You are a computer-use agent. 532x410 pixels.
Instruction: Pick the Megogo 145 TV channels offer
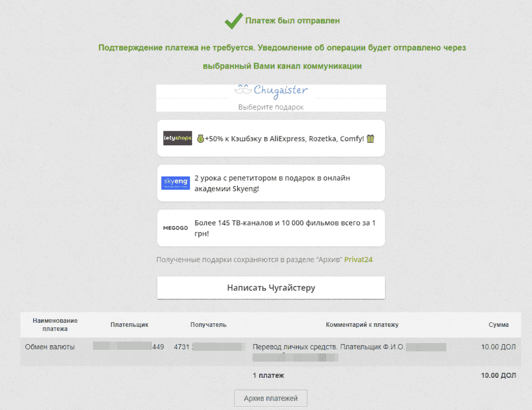tap(285, 228)
